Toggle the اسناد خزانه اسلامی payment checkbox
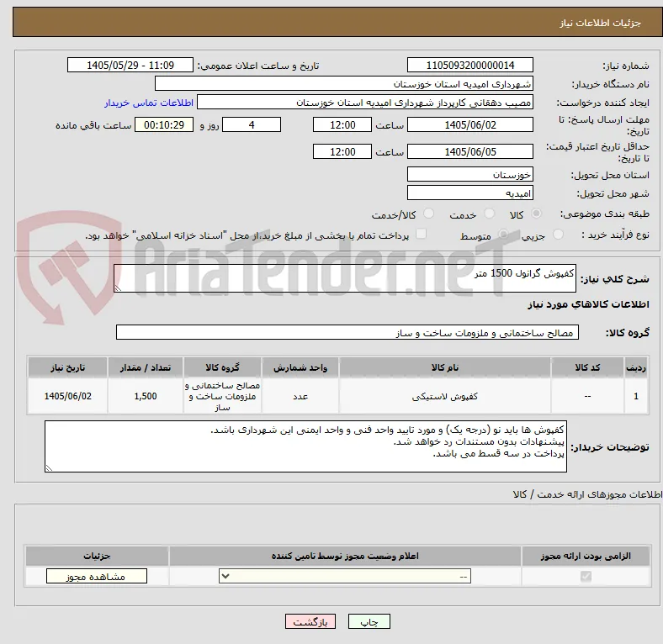 (422, 234)
